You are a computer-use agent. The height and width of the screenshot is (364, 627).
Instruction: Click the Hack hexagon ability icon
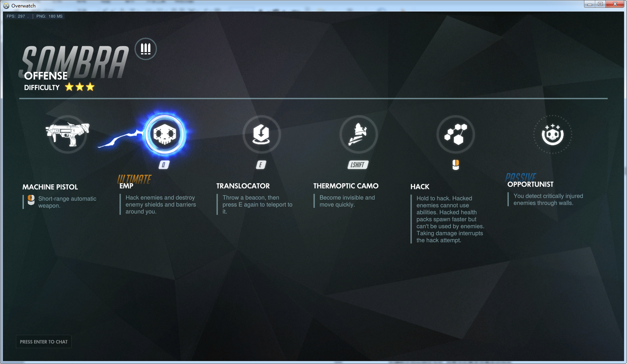coord(455,134)
